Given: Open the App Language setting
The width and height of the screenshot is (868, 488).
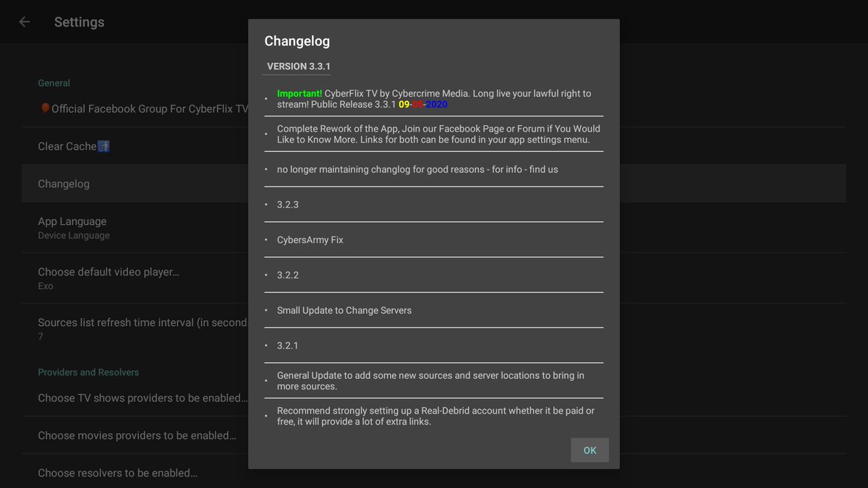Looking at the screenshot, I should pos(434,228).
